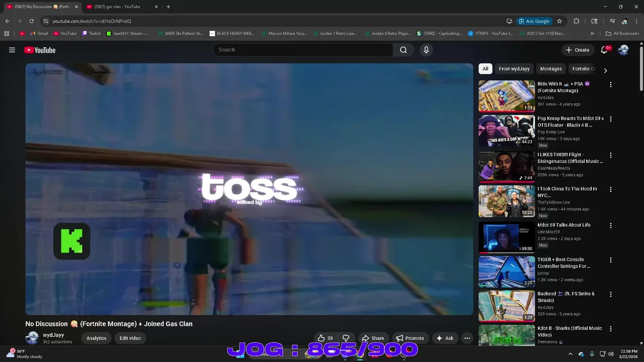644x362 pixels.
Task: Reload the YouTube page
Action: [x=31, y=21]
